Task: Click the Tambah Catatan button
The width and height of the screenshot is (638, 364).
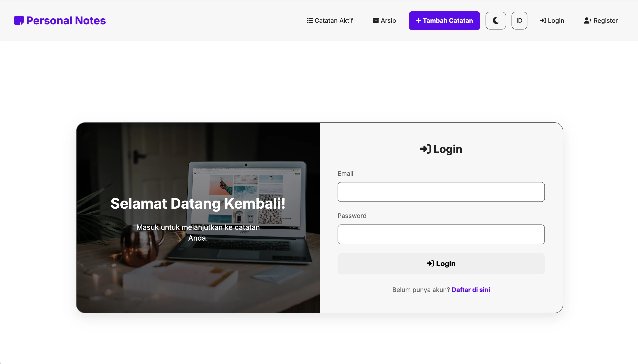Action: click(x=444, y=21)
